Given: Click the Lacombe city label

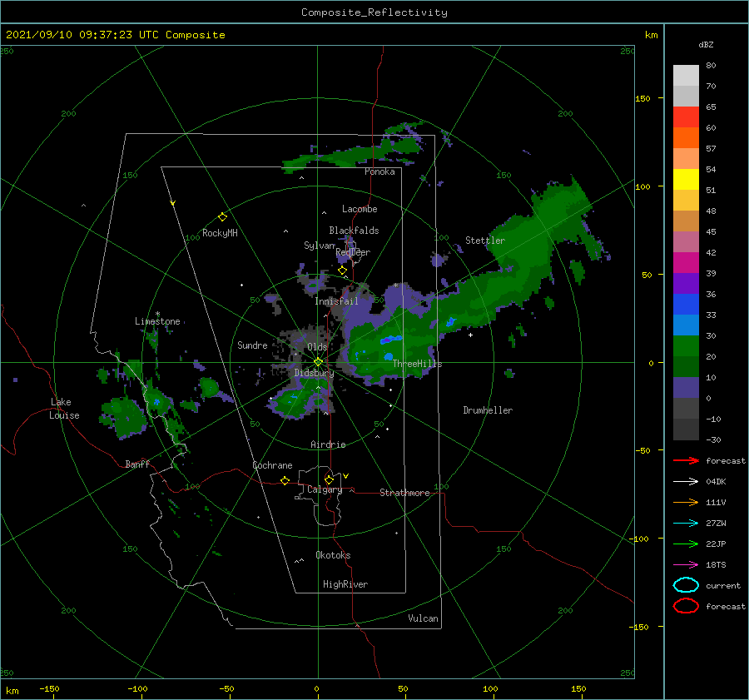Looking at the screenshot, I should pyautogui.click(x=360, y=209).
